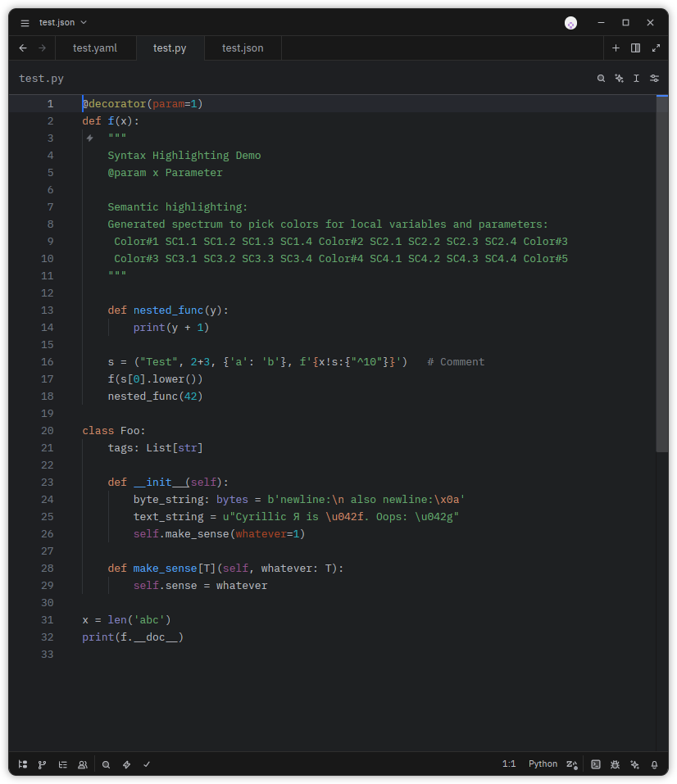The image size is (677, 784).
Task: Click the test.py breadcrumb label
Action: (x=41, y=79)
